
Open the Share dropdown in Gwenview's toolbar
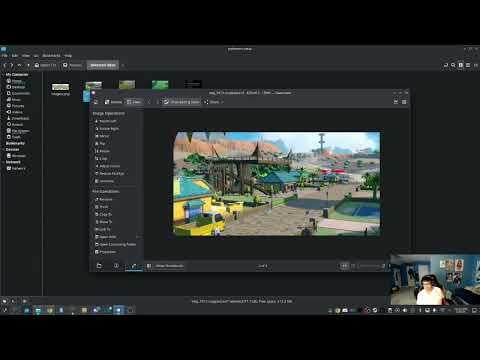pyautogui.click(x=214, y=102)
